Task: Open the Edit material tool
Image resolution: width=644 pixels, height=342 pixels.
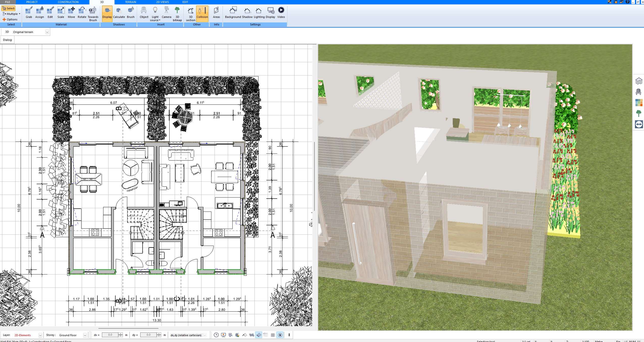Action: (x=50, y=13)
